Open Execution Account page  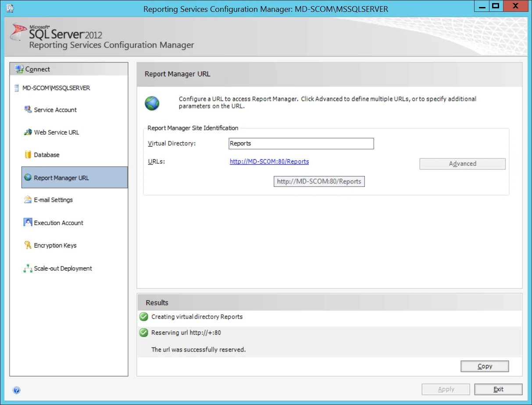coord(59,223)
